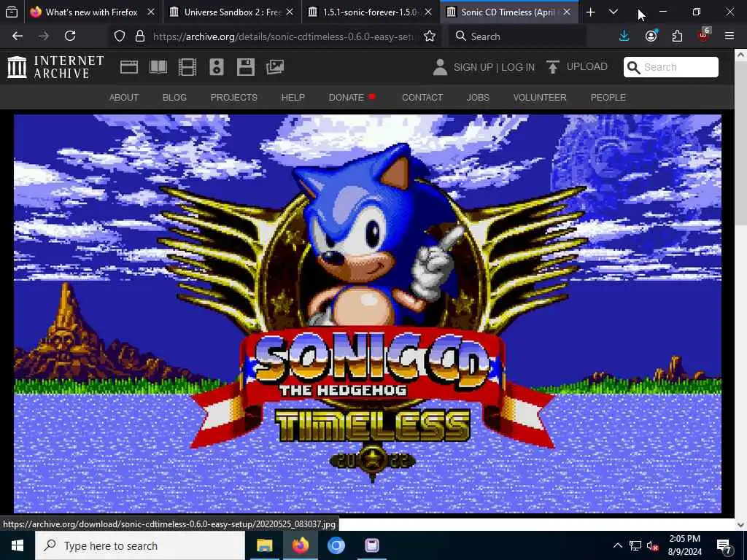Open Archive audio speaker icon

[216, 67]
